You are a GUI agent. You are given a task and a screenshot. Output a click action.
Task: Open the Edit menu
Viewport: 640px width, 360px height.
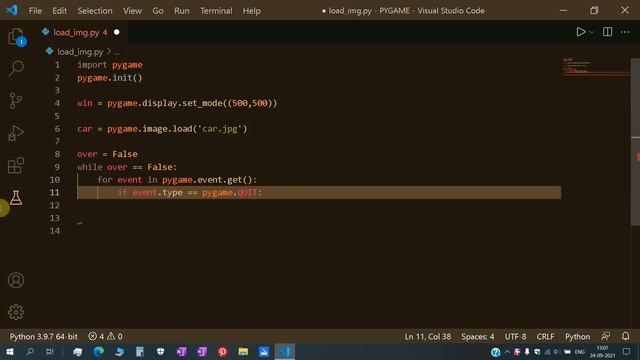pos(59,11)
